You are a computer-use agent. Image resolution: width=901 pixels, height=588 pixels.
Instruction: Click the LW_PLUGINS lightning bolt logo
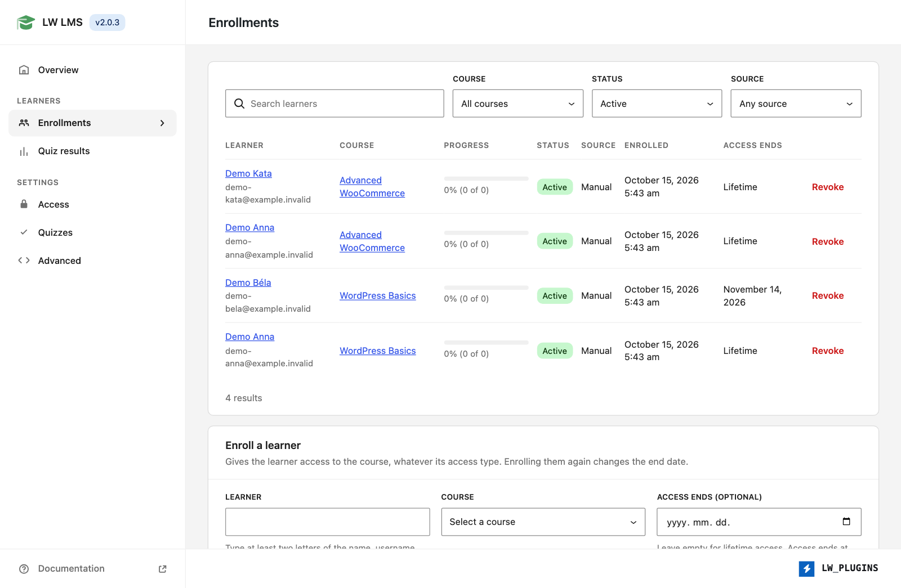click(806, 568)
